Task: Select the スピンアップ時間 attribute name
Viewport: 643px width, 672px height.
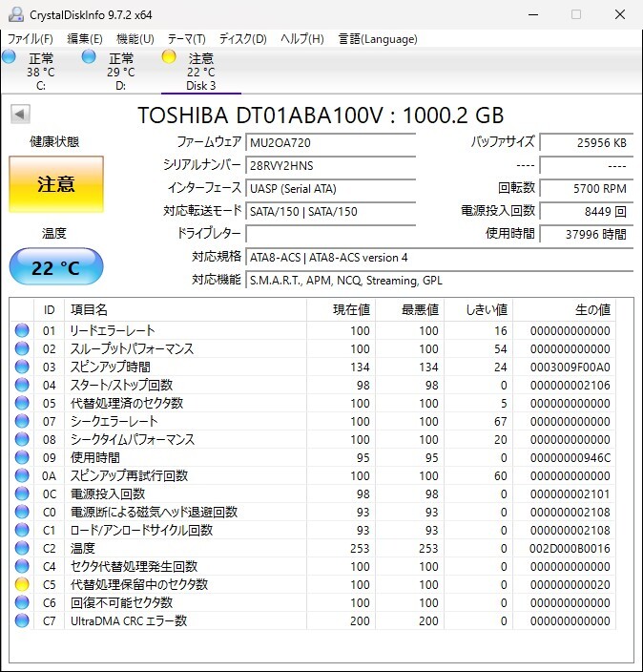Action: tap(111, 367)
